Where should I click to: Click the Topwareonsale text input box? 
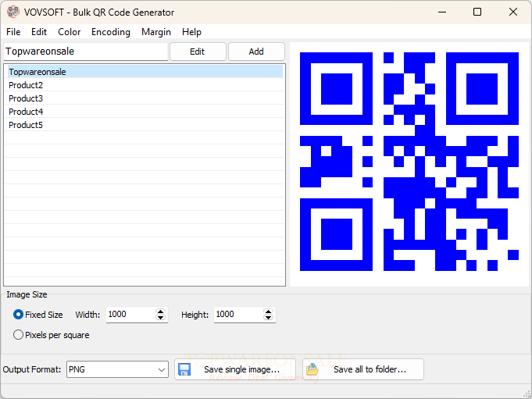[86, 52]
